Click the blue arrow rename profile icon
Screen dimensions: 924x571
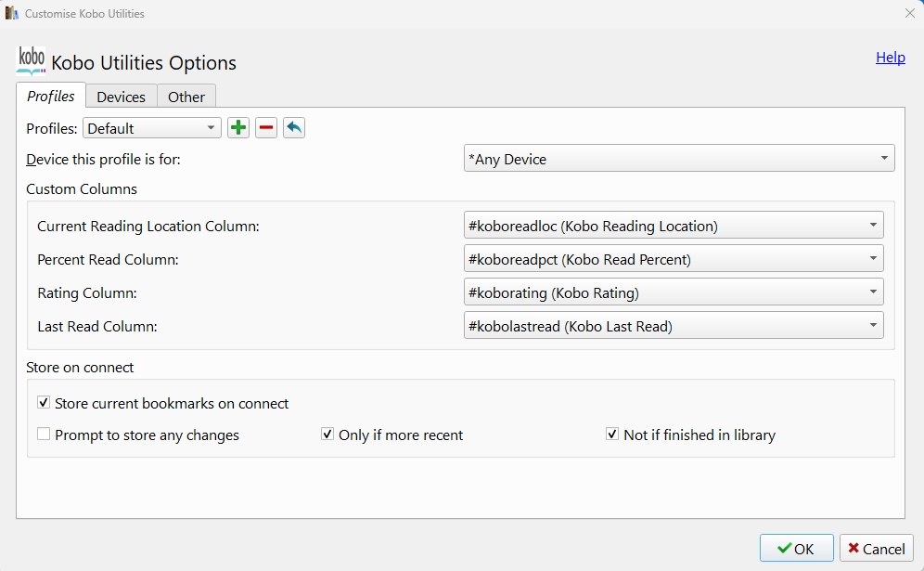click(294, 128)
